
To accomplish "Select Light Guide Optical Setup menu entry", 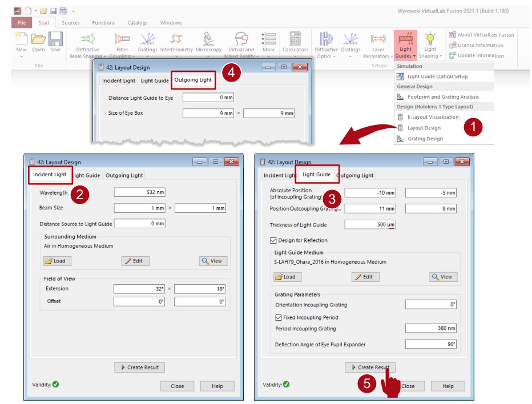I will click(x=444, y=76).
